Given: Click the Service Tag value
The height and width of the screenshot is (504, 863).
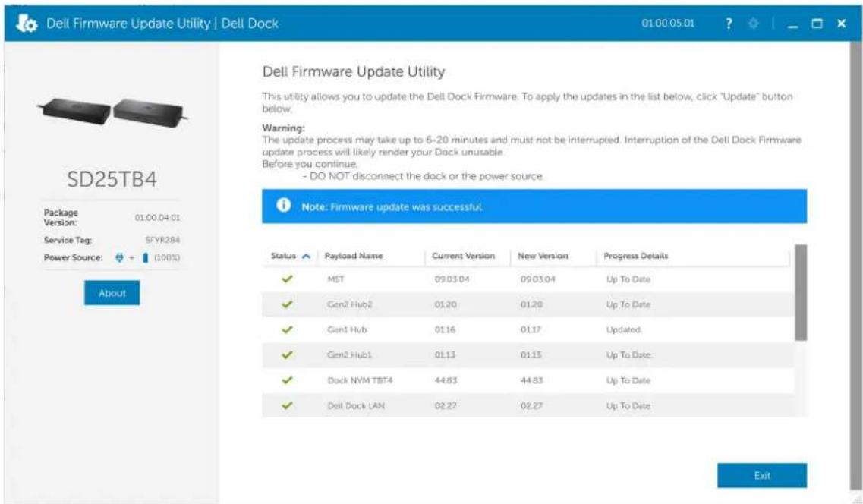Looking at the screenshot, I should coord(162,240).
